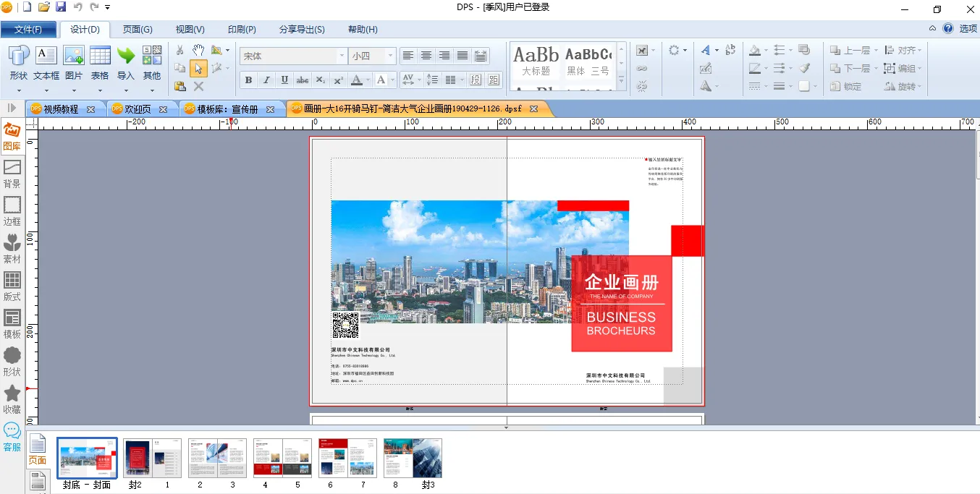Screen dimensions: 980x494
Task: Toggle italic text formatting
Action: pos(266,80)
